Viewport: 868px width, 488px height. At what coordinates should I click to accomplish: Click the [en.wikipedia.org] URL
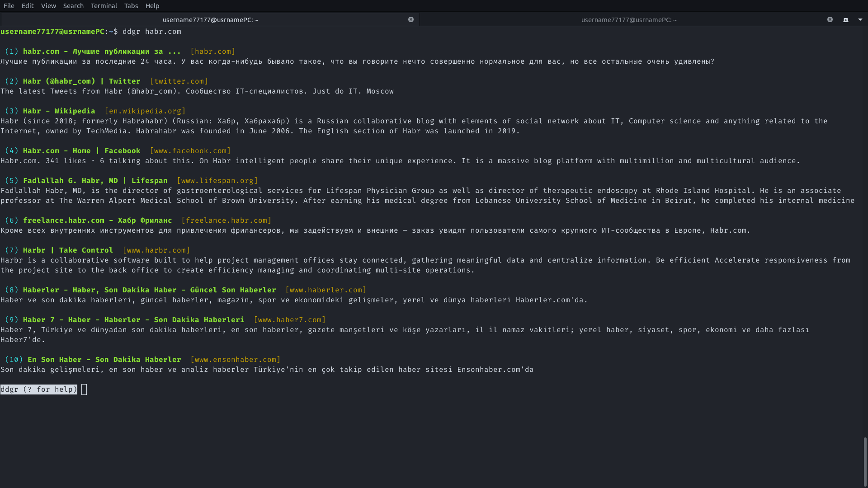tap(145, 111)
